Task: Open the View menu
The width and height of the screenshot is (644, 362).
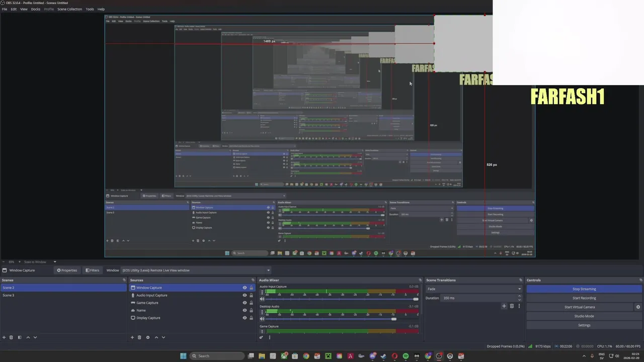Action: tap(24, 9)
